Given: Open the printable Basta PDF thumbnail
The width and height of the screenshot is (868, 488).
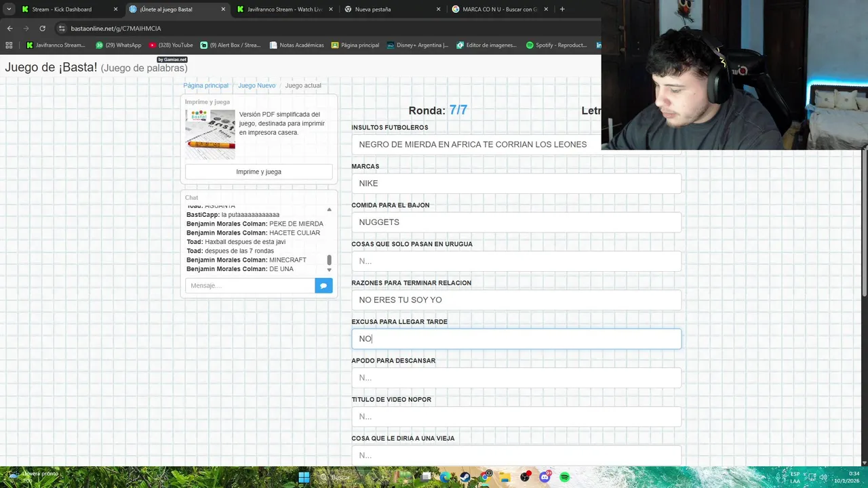Looking at the screenshot, I should point(210,134).
